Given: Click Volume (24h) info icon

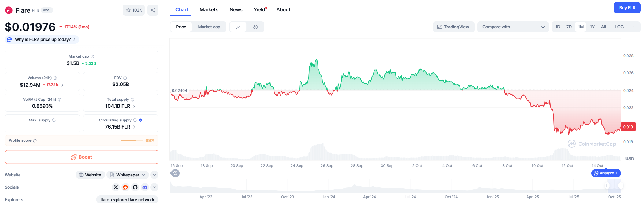Looking at the screenshot, I should click(x=55, y=78).
